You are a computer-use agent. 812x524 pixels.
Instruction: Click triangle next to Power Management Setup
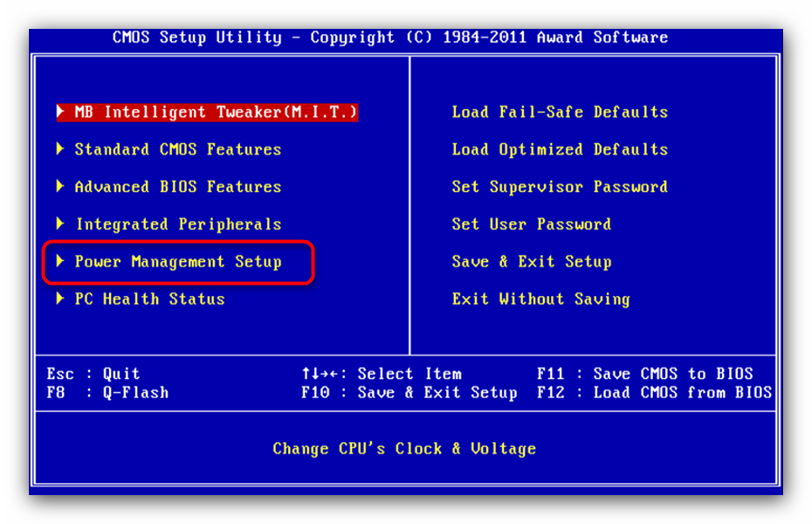point(60,261)
